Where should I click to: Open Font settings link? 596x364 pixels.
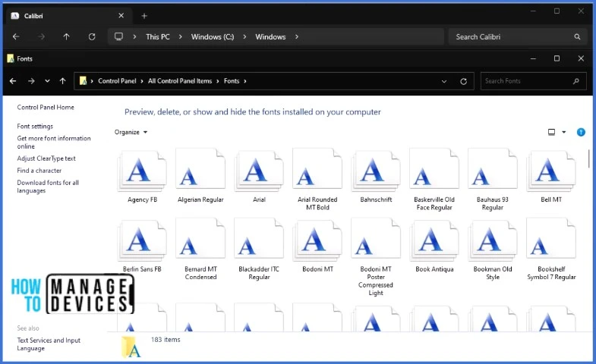pos(35,127)
